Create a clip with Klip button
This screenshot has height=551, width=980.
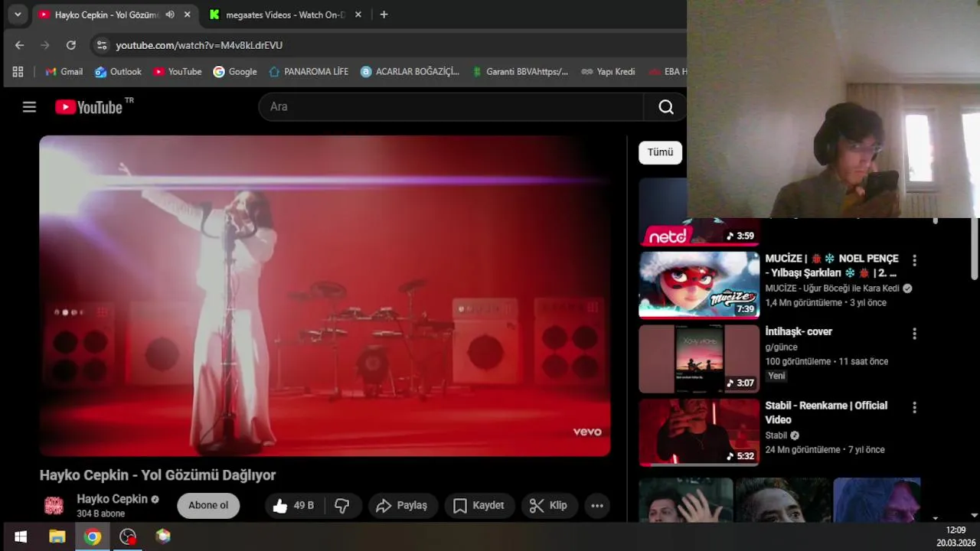click(549, 505)
